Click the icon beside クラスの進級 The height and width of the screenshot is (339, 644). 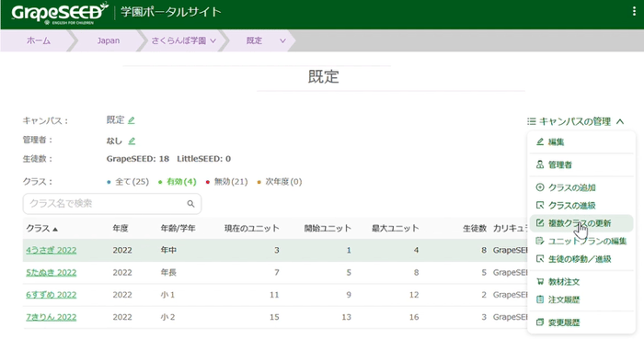[540, 205]
